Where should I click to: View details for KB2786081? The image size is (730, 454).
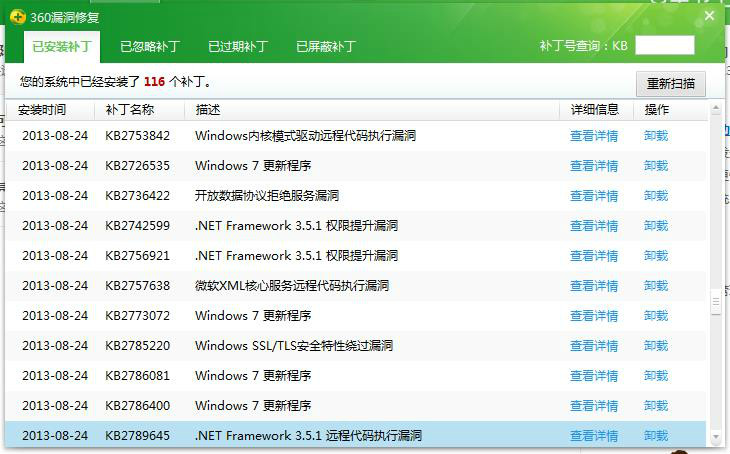coord(594,376)
